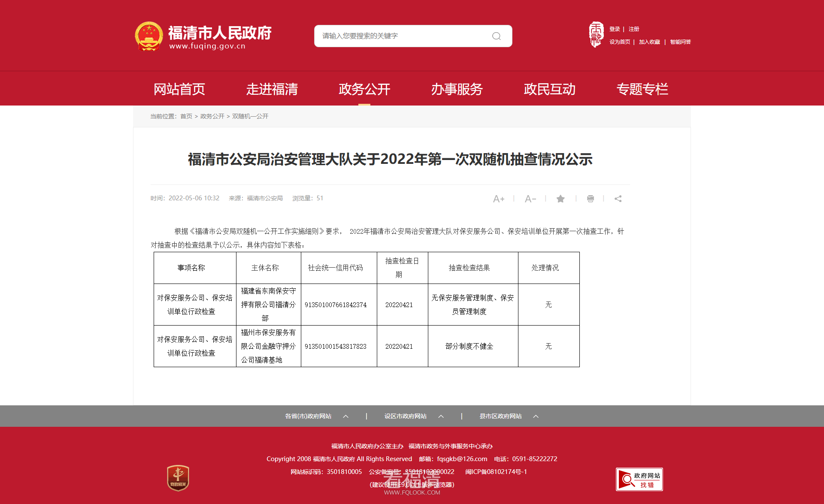Decrease font size with A- icon

530,199
